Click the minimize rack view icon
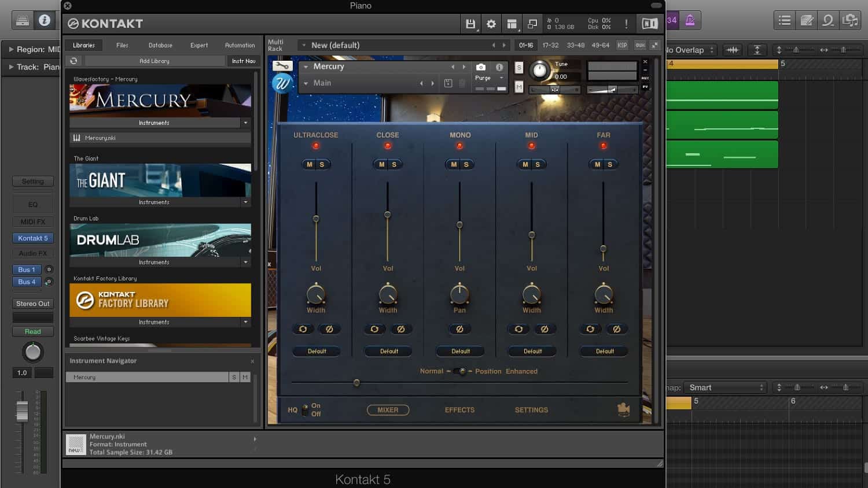The width and height of the screenshot is (868, 488). click(x=532, y=24)
